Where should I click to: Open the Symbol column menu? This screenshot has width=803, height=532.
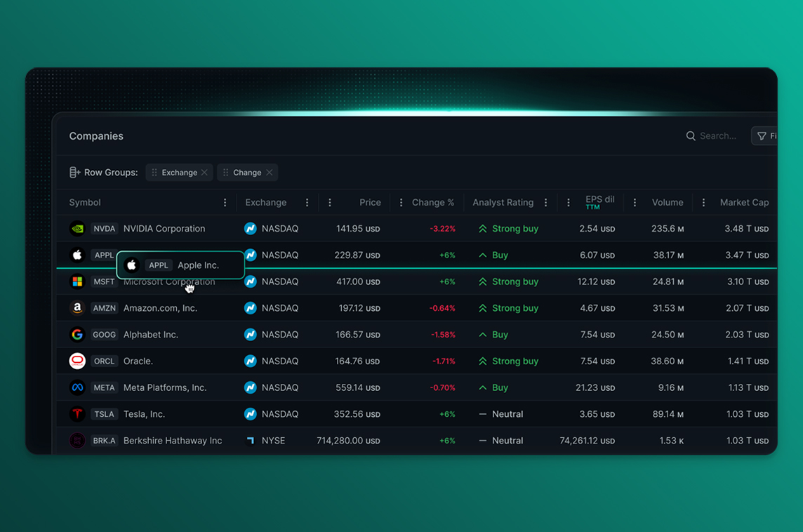click(x=225, y=202)
